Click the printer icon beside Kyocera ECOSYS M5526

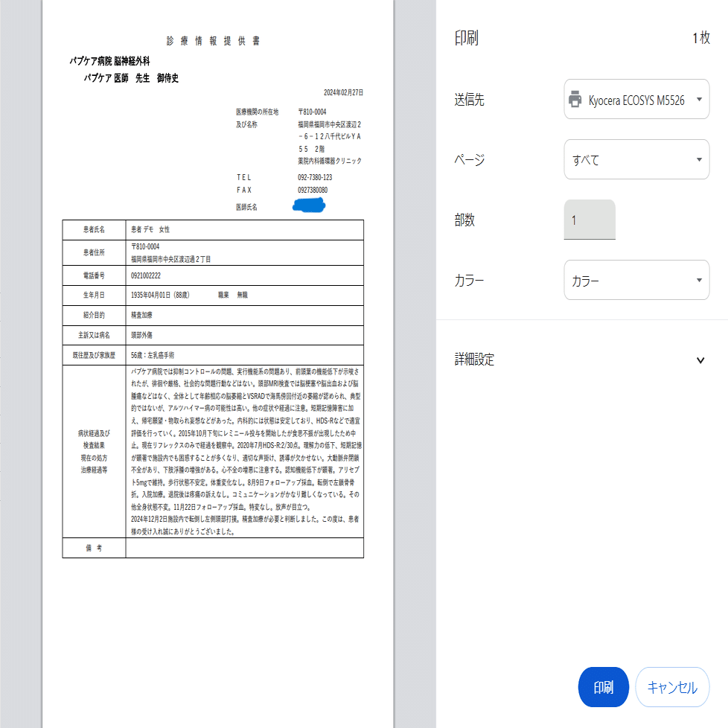click(x=574, y=99)
